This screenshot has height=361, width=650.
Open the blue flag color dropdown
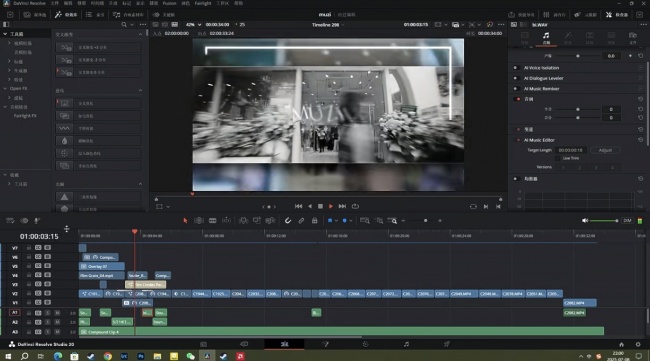pyautogui.click(x=336, y=221)
